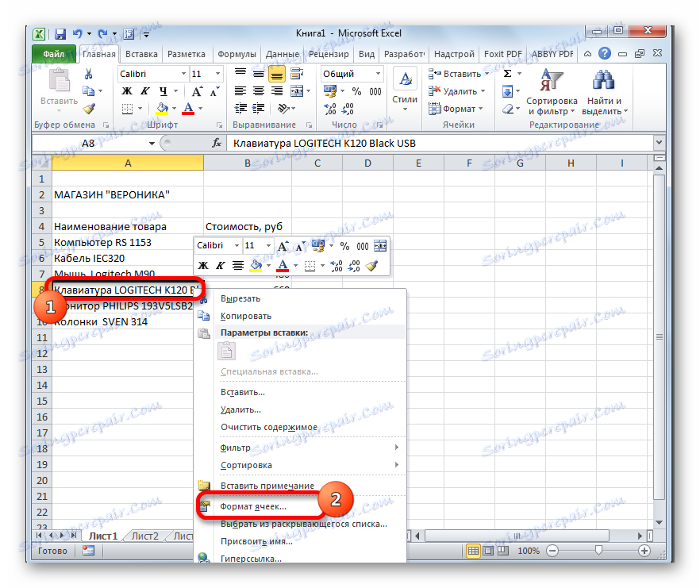Viewport: 700px width, 588px height.
Task: Click insert function fx icon
Action: pyautogui.click(x=217, y=143)
